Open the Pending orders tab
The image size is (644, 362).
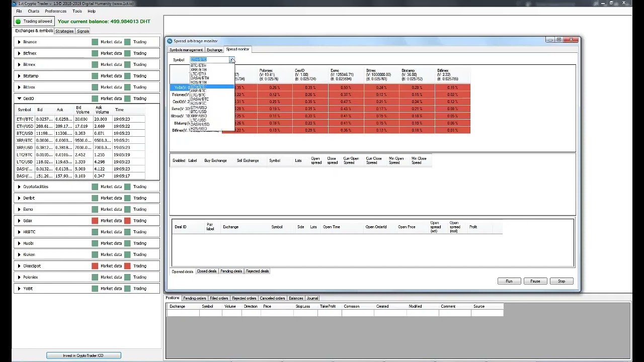[195, 298]
